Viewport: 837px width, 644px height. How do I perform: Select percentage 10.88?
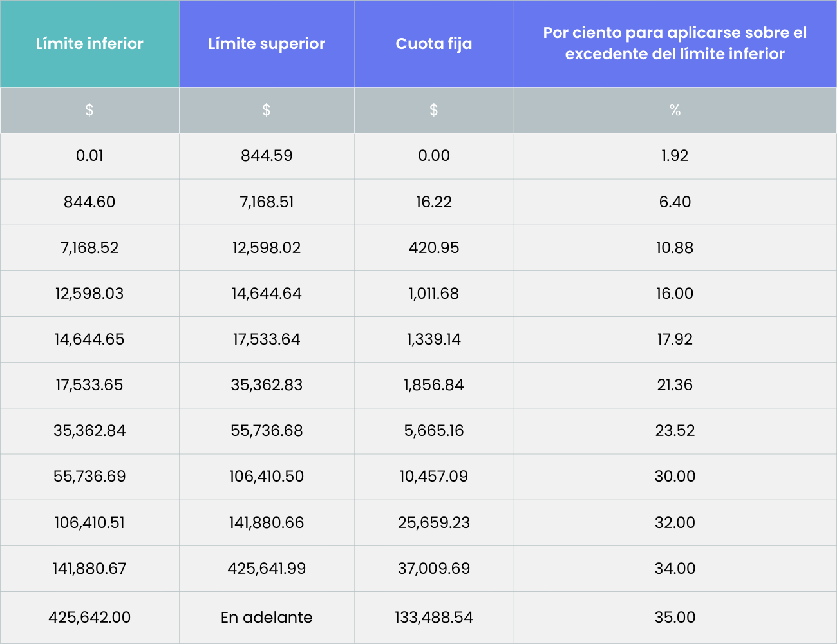coord(675,247)
